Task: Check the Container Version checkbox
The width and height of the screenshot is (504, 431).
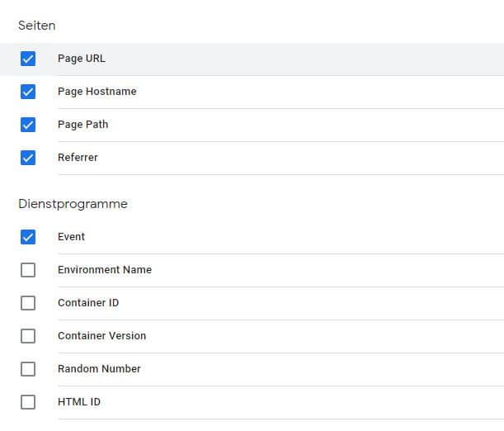Action: point(28,336)
